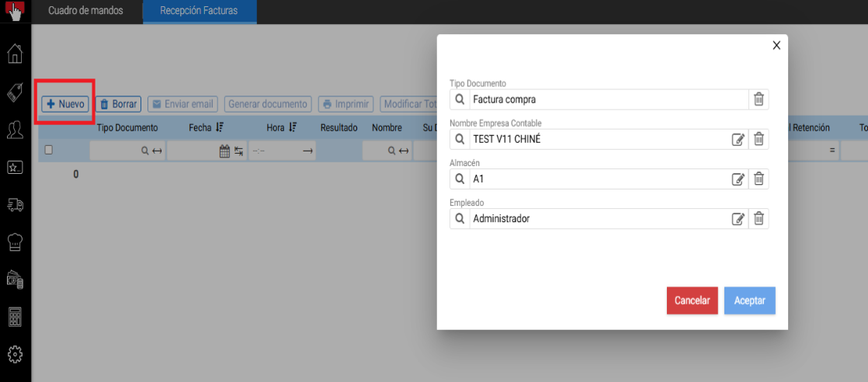The width and height of the screenshot is (868, 382).
Task: Click the Aceptar button
Action: [x=749, y=300]
